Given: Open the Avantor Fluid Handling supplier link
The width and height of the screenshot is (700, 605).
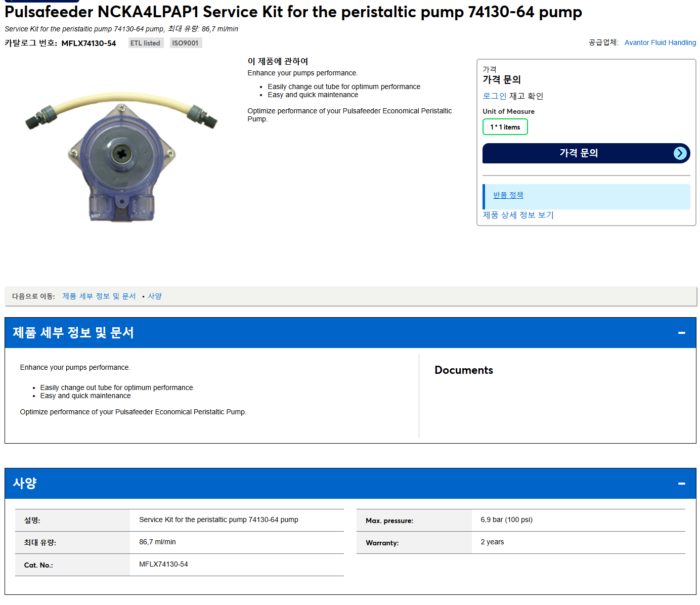Looking at the screenshot, I should point(660,42).
